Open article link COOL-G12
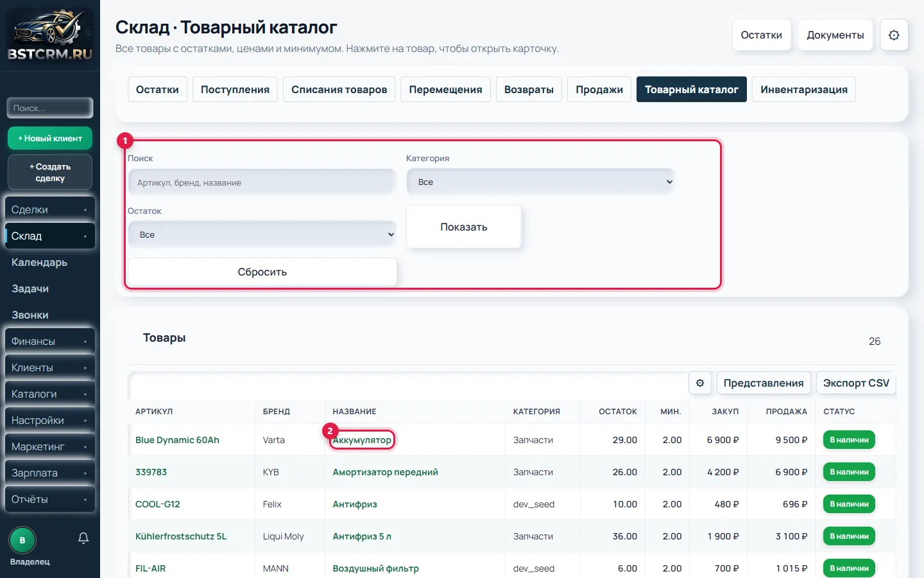Screen dimensions: 924x578 [x=158, y=504]
